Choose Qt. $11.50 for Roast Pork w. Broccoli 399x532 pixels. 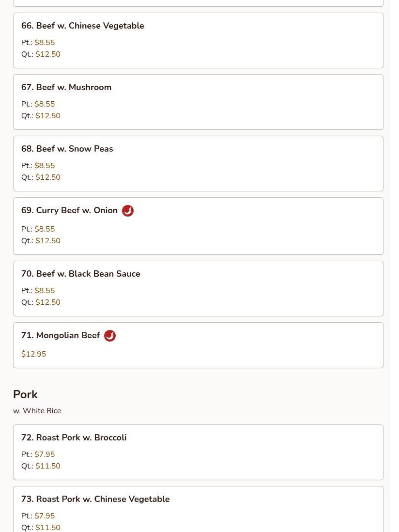point(41,466)
